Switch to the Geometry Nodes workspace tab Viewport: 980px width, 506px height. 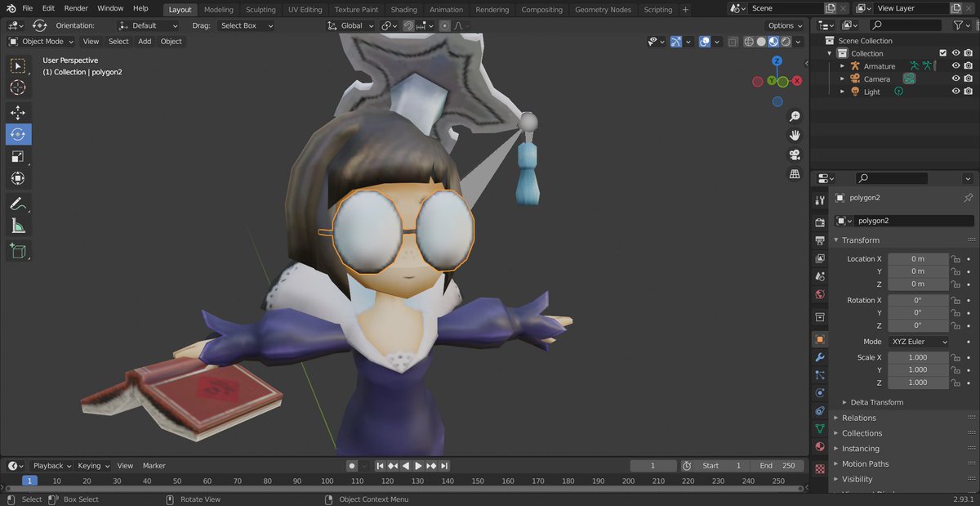[x=603, y=10]
